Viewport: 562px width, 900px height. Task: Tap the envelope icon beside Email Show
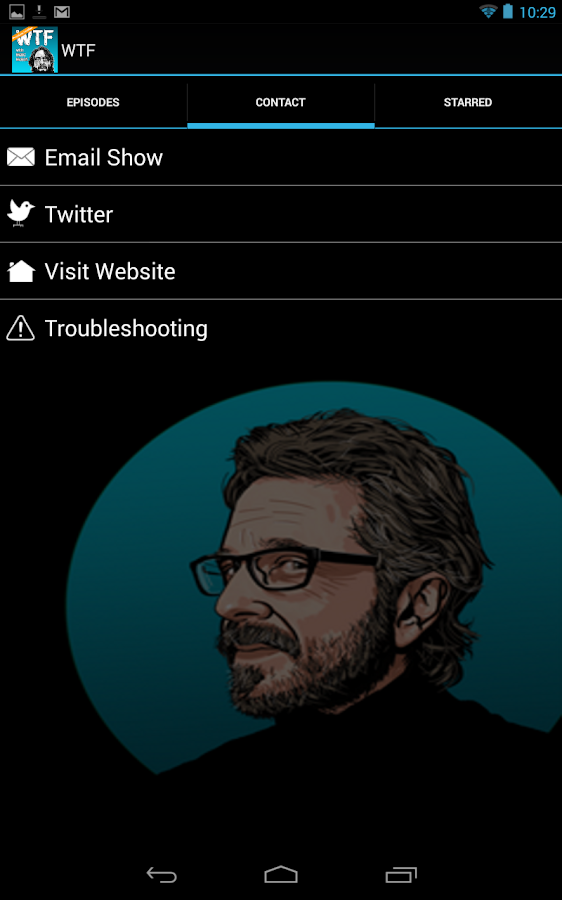point(21,157)
